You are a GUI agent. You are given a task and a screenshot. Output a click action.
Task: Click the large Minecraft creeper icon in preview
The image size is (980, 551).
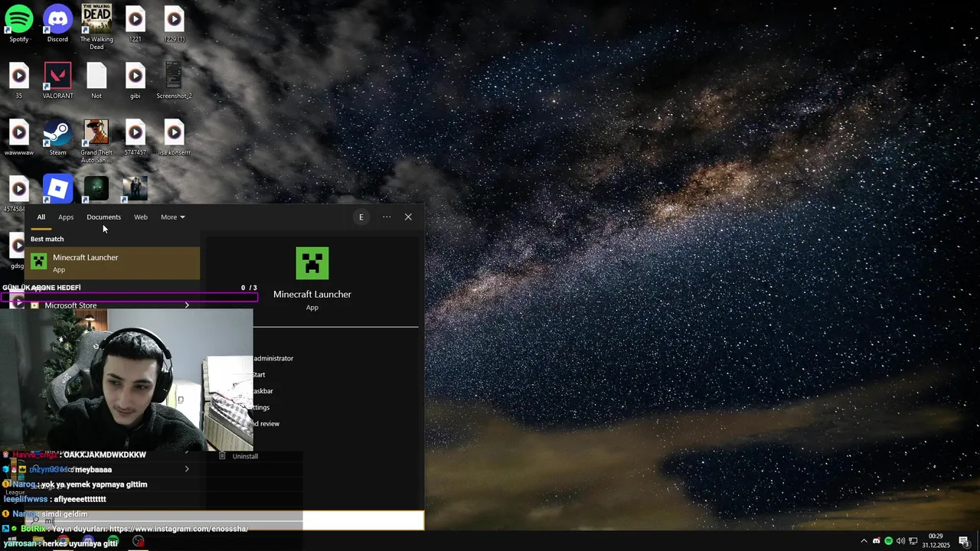point(312,263)
